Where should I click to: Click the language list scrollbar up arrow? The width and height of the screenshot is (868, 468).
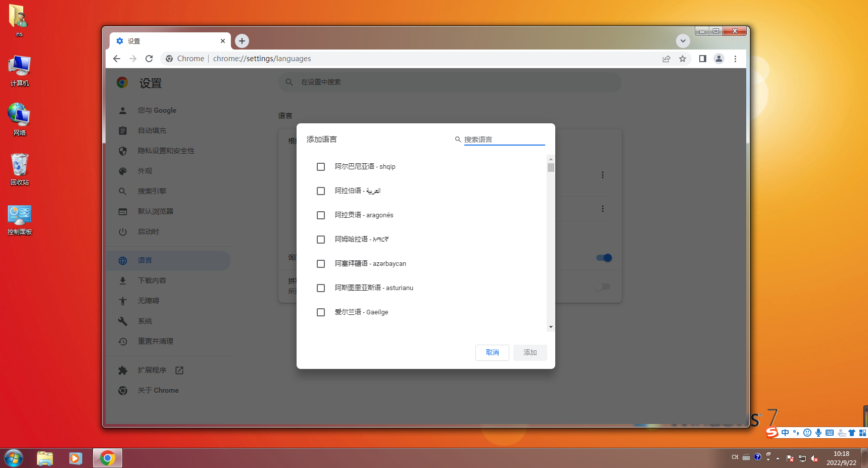[551, 159]
